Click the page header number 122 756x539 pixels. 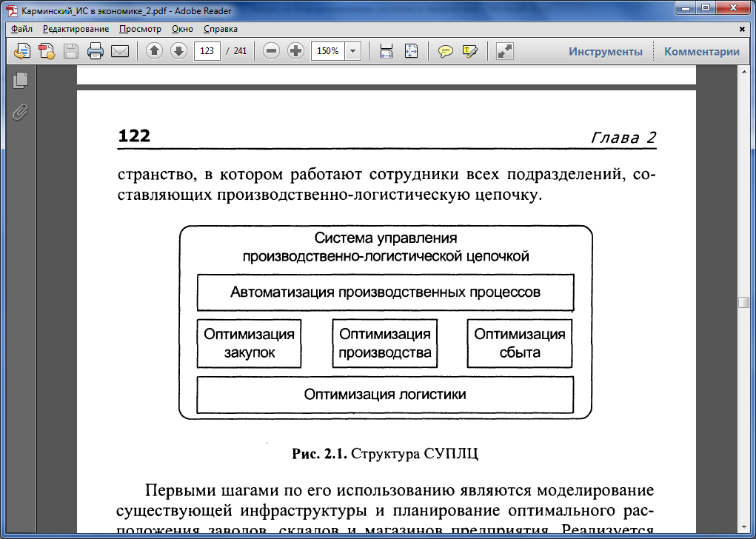134,136
